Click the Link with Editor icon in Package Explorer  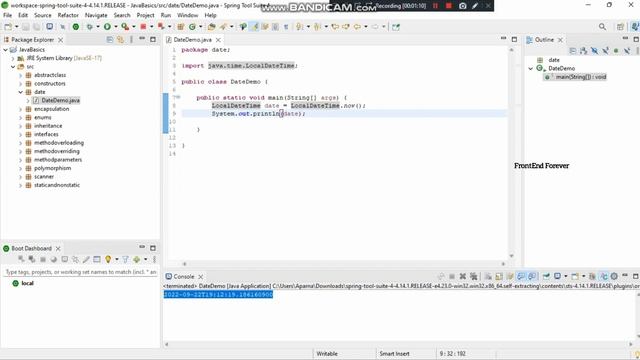point(120,40)
